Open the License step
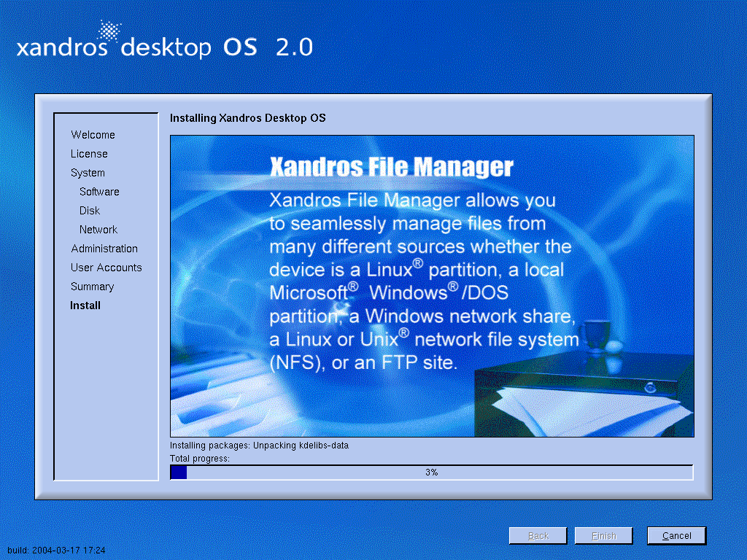747x560 pixels. (x=89, y=154)
